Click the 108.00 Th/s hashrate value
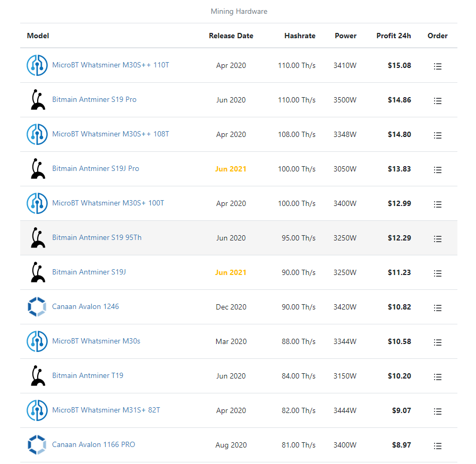The image size is (476, 464). point(296,135)
